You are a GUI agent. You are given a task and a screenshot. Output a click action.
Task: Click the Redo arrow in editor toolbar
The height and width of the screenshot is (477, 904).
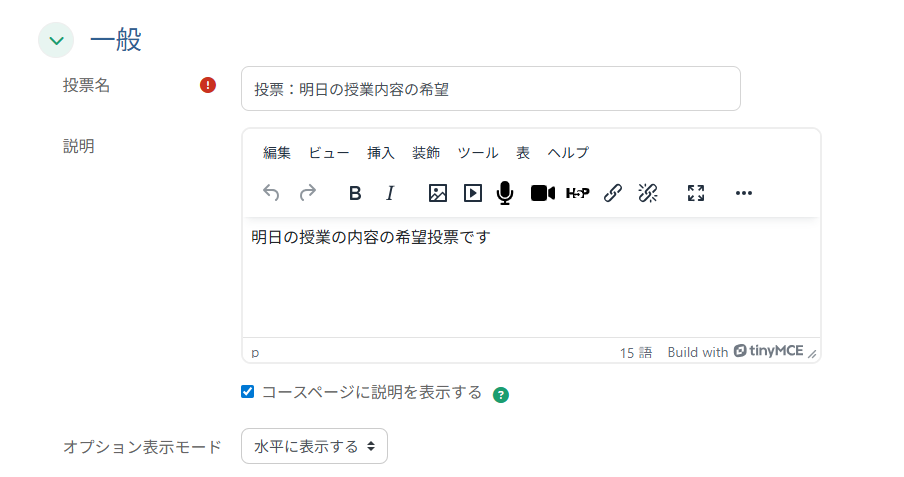point(308,193)
